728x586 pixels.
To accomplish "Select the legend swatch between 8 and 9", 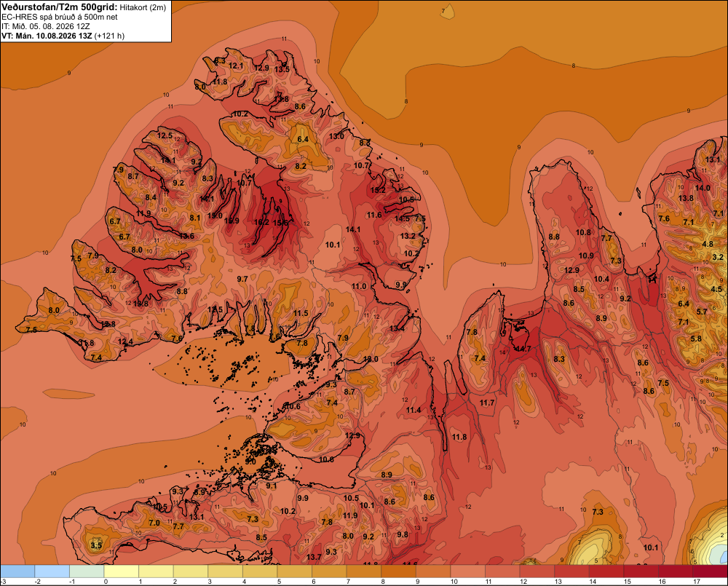I will pyautogui.click(x=398, y=571).
